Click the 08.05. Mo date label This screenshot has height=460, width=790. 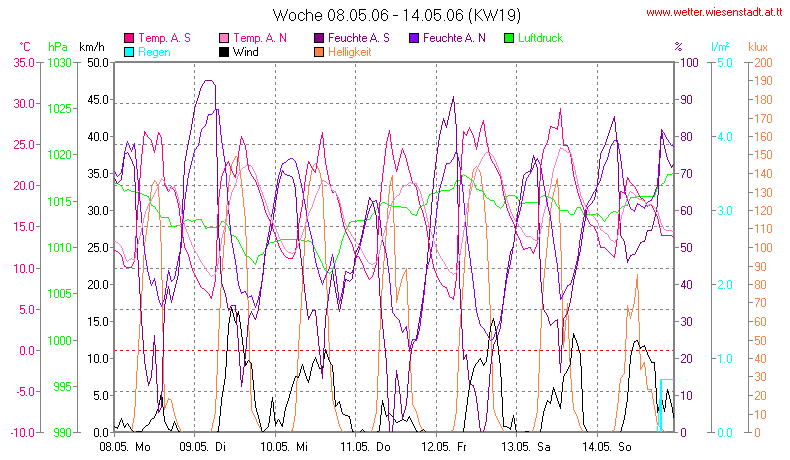pos(125,446)
